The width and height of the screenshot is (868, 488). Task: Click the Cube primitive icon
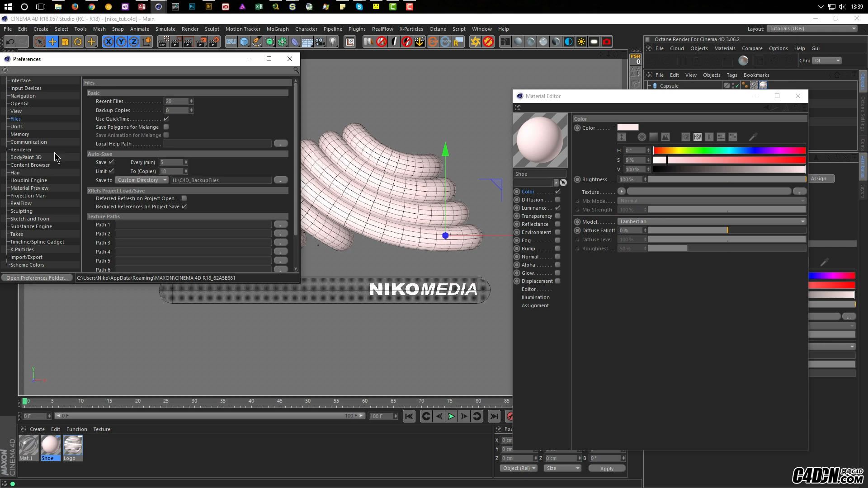[244, 42]
